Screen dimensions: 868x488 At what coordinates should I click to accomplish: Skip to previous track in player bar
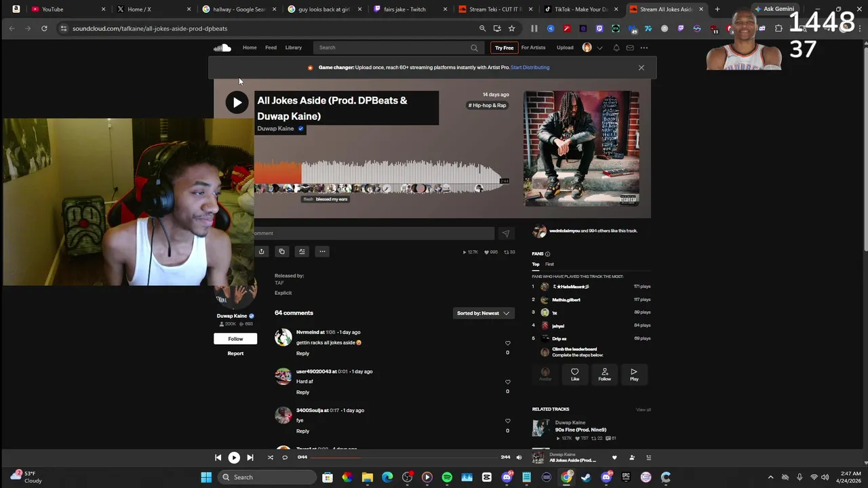[x=218, y=457]
